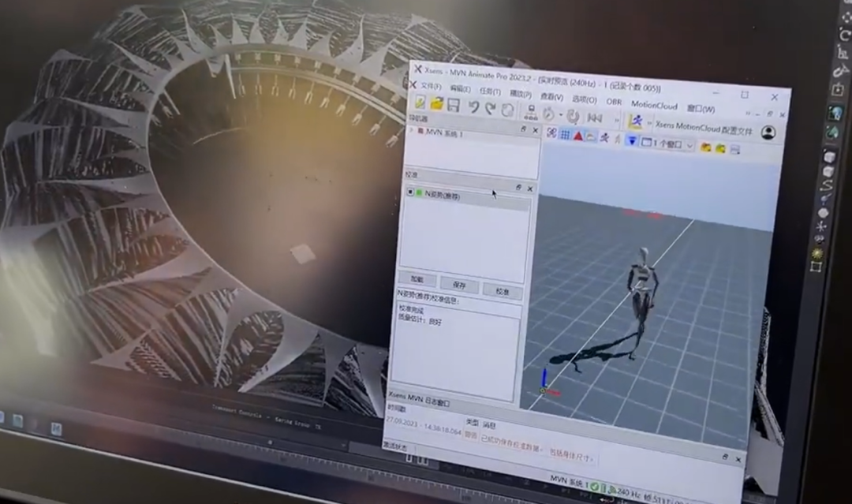Click the running figure MotionCloud icon
This screenshot has height=504, width=852.
pos(635,121)
